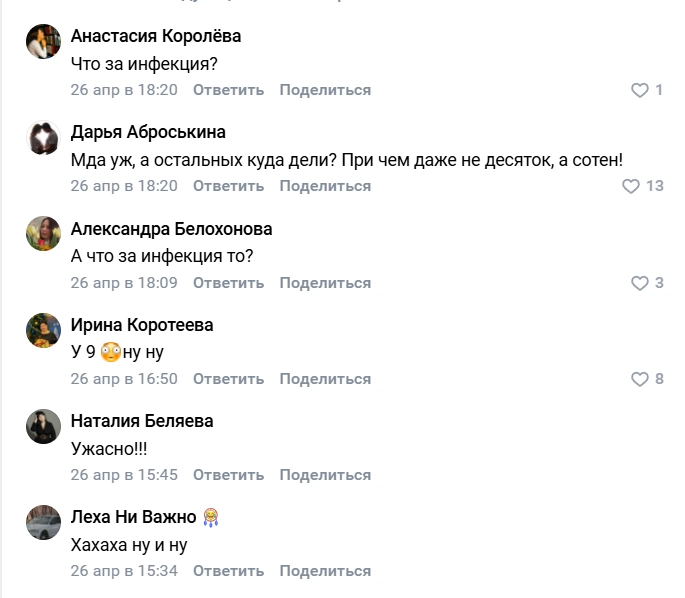Like Анастасия Королёва's comment
This screenshot has width=685, height=598.
pyautogui.click(x=640, y=90)
